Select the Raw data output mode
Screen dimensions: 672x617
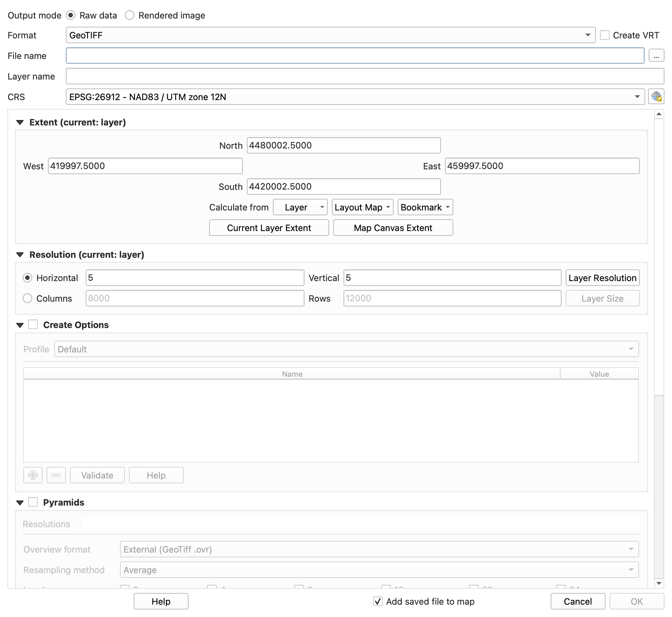tap(71, 15)
